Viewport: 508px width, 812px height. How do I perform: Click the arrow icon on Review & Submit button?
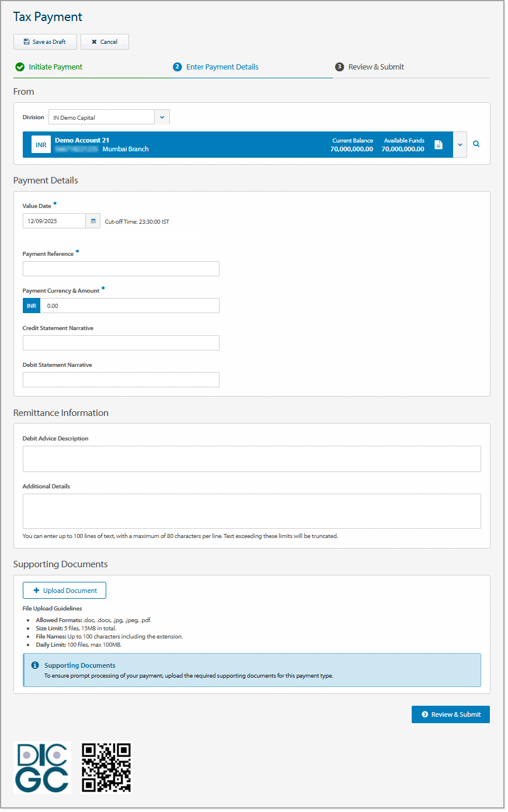[x=426, y=714]
